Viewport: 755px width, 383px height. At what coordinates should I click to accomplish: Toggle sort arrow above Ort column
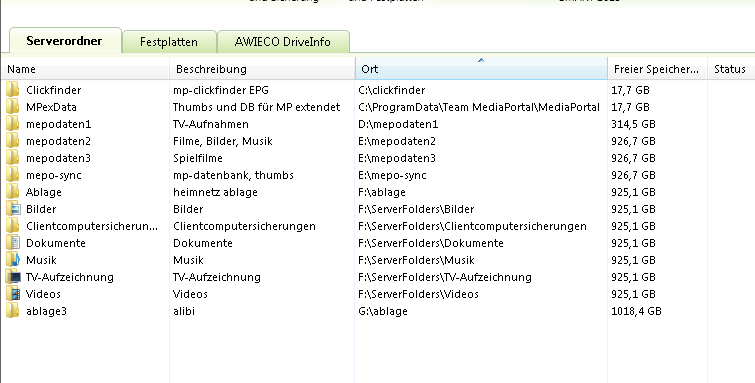[481, 60]
